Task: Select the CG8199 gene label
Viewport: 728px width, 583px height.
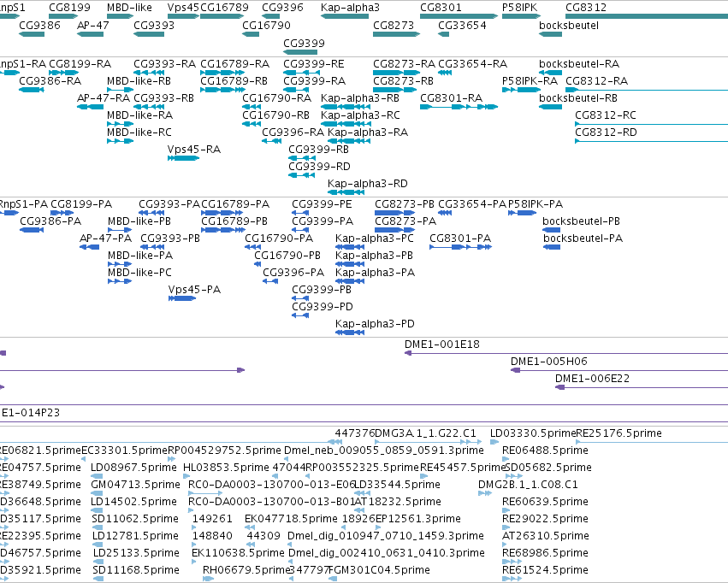Action: click(x=69, y=8)
